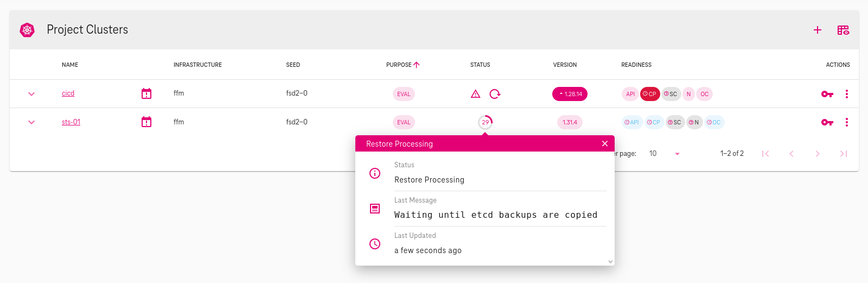Click the reconcile retry icon for cicd
The image size is (868, 283).
[x=495, y=94]
